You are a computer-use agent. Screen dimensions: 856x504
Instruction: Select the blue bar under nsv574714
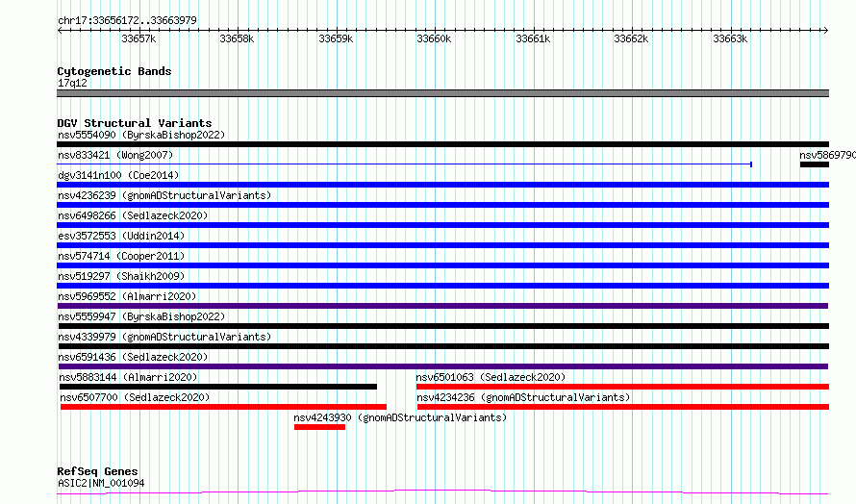[x=442, y=265]
